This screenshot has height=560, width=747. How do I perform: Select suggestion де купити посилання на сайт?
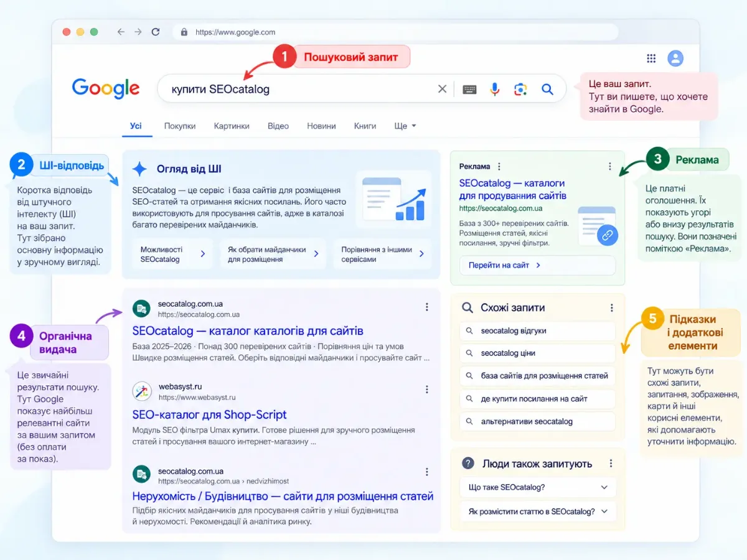coord(538,399)
